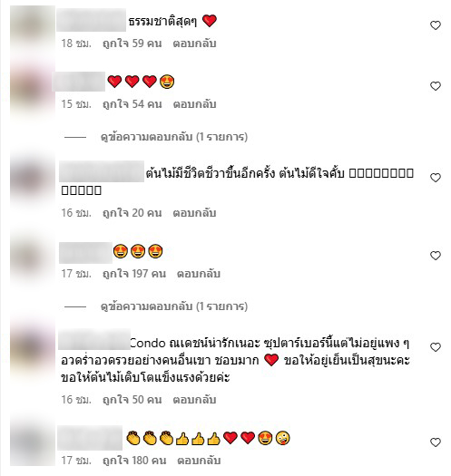Reply to the 15 ชม. hearts comment
Screen dimensions: 451x476
coord(194,104)
